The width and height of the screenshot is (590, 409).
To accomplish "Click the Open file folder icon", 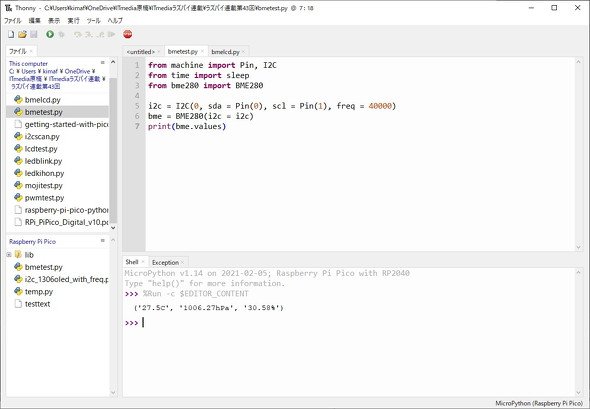I will [23, 35].
